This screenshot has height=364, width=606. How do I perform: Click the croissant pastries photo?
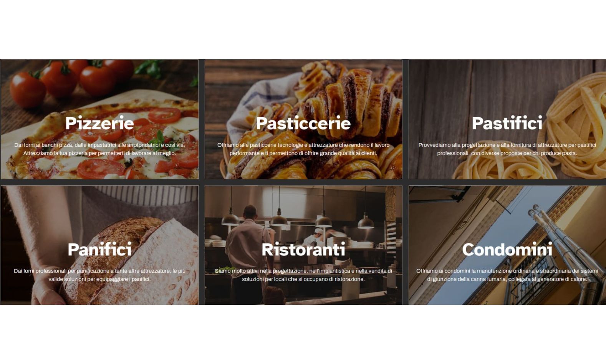303,119
